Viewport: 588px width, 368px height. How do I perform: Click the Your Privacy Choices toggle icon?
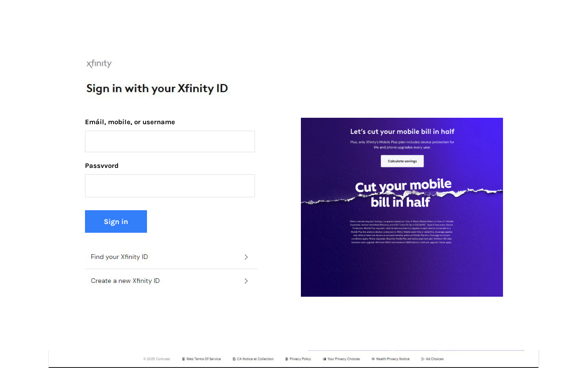coord(324,359)
